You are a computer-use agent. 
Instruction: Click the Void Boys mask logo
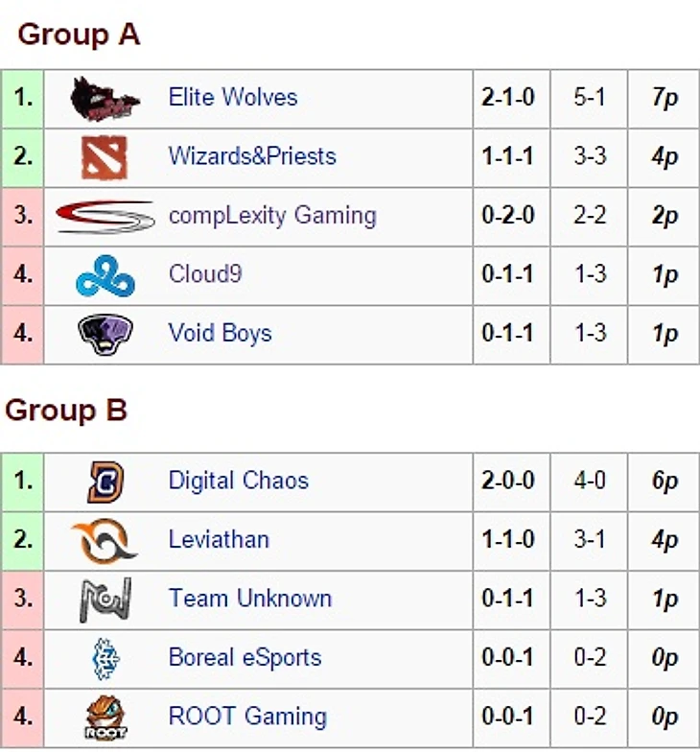(105, 334)
